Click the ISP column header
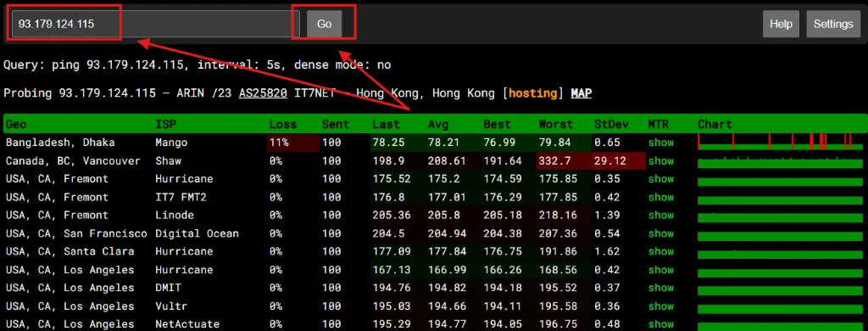The height and width of the screenshot is (331, 868). (165, 124)
